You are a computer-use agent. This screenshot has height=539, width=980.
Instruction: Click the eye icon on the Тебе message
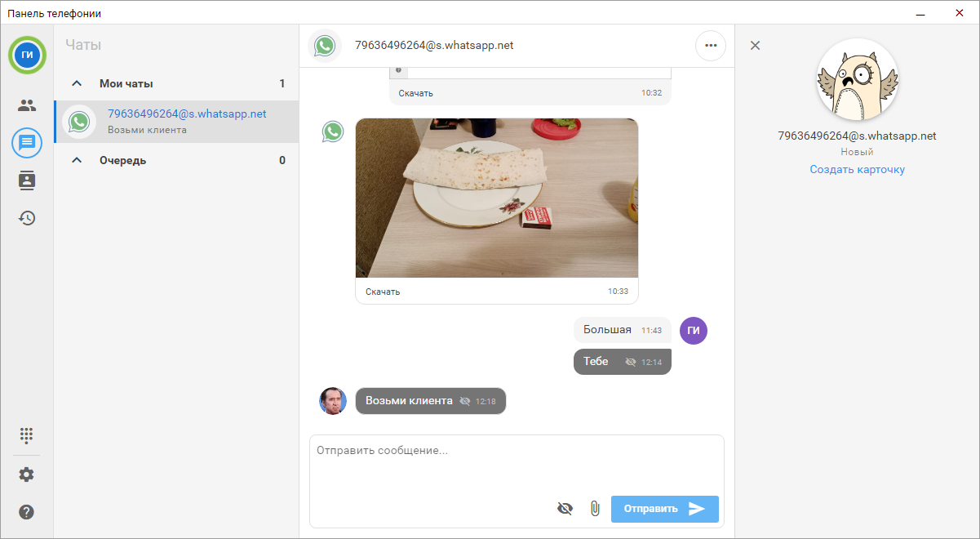631,361
